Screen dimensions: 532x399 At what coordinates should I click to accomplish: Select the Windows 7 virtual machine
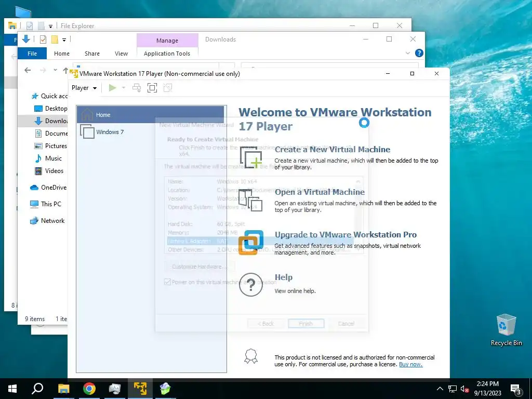150,132
